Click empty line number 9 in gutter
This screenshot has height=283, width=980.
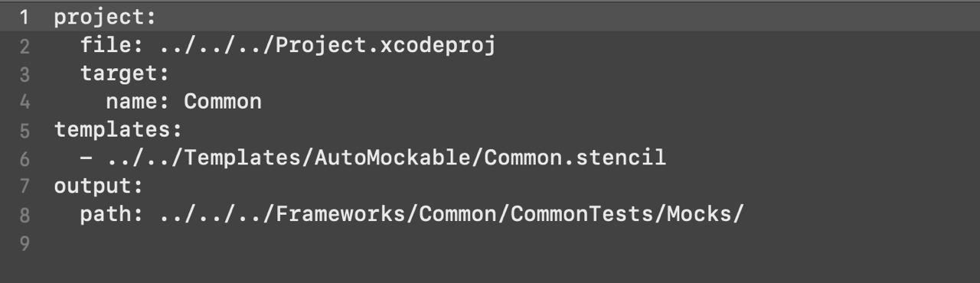click(x=24, y=242)
